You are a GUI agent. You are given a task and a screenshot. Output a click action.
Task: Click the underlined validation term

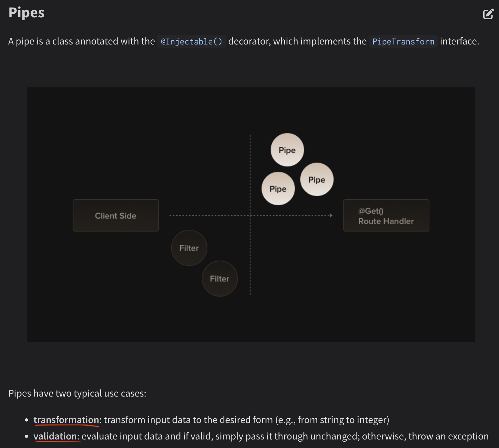[55, 436]
